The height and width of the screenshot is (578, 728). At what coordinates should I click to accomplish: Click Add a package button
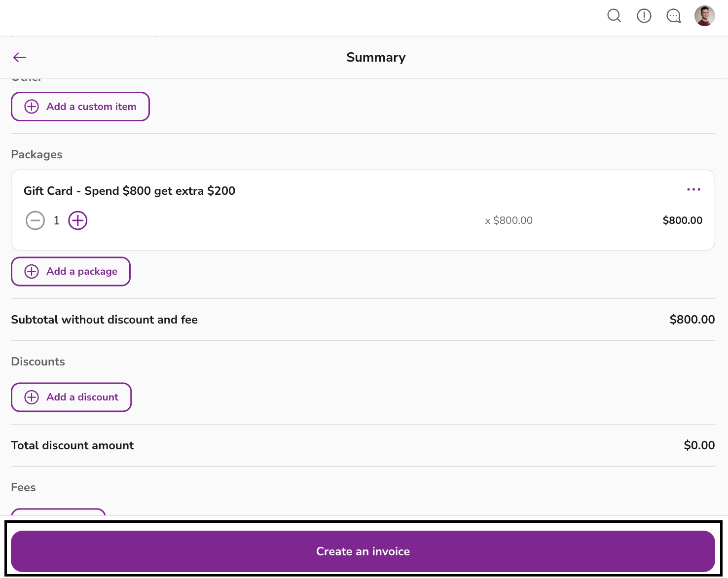(x=71, y=271)
